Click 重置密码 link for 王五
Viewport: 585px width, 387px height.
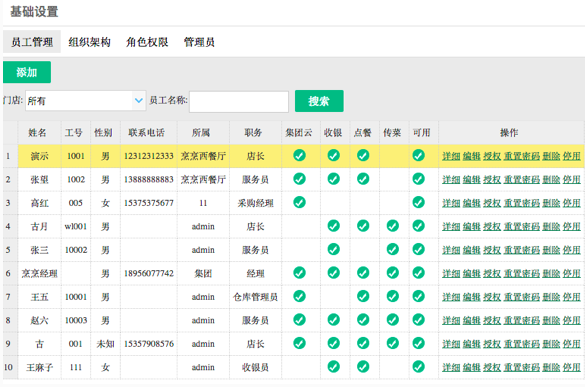click(522, 297)
